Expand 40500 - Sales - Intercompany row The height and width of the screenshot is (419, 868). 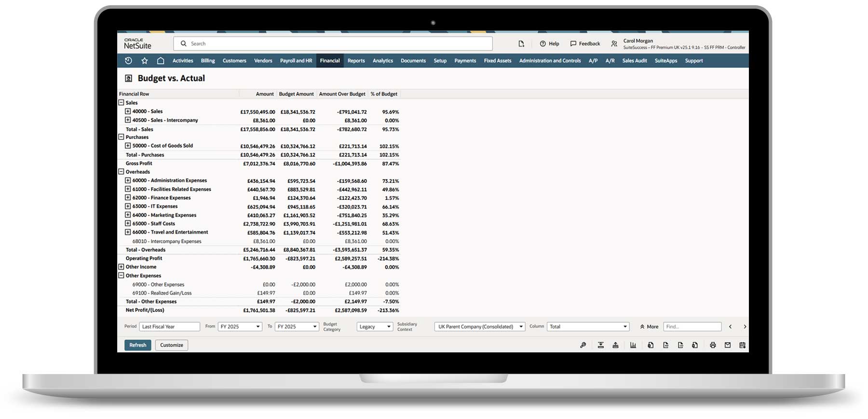point(128,120)
